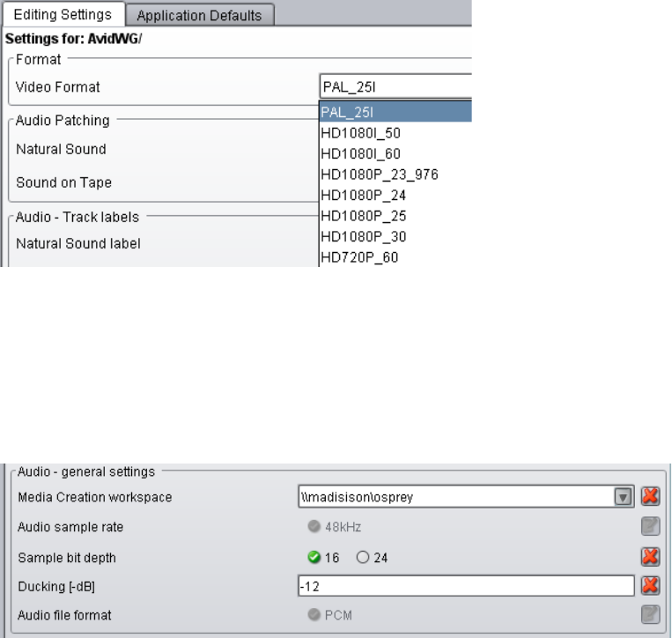Image resolution: width=672 pixels, height=638 pixels.
Task: Open the Application Defaults tab
Action: [200, 15]
